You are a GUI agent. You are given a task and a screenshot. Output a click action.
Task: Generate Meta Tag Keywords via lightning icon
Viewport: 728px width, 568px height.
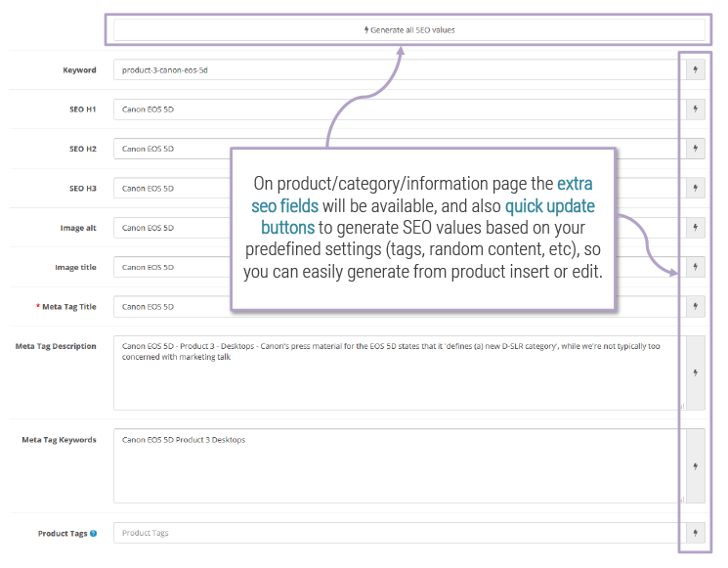[x=695, y=465]
